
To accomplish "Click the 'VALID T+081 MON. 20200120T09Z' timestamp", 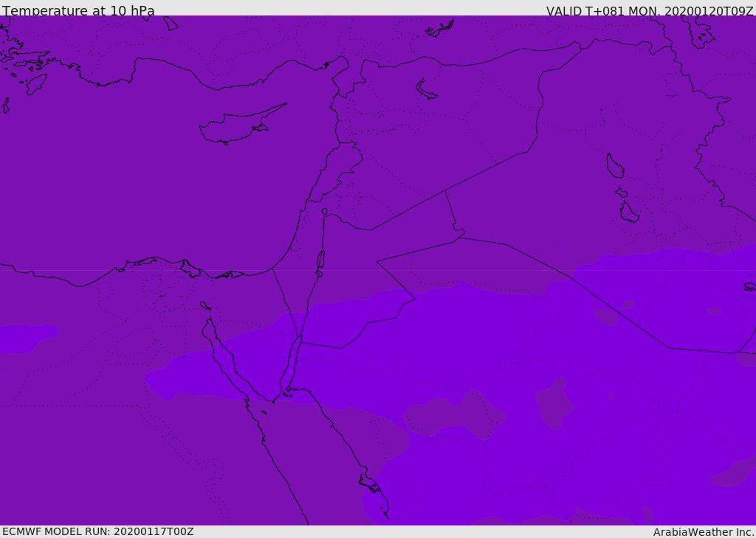I will (650, 11).
